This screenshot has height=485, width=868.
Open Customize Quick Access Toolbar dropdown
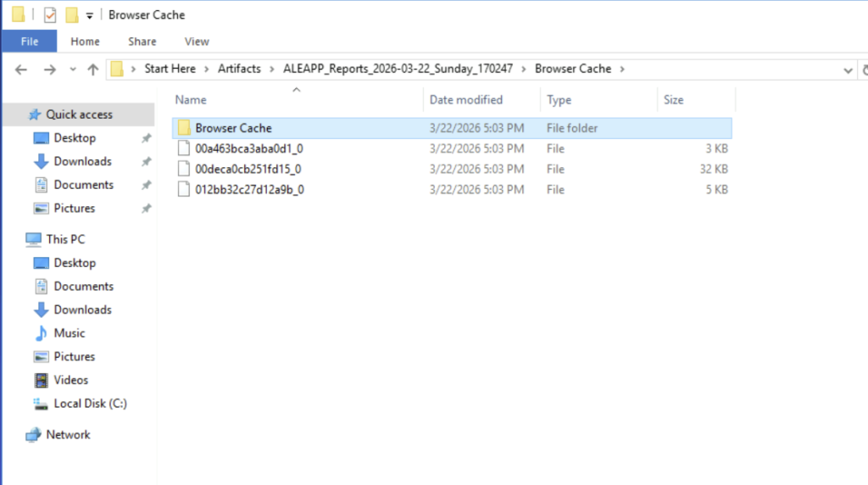[x=90, y=15]
